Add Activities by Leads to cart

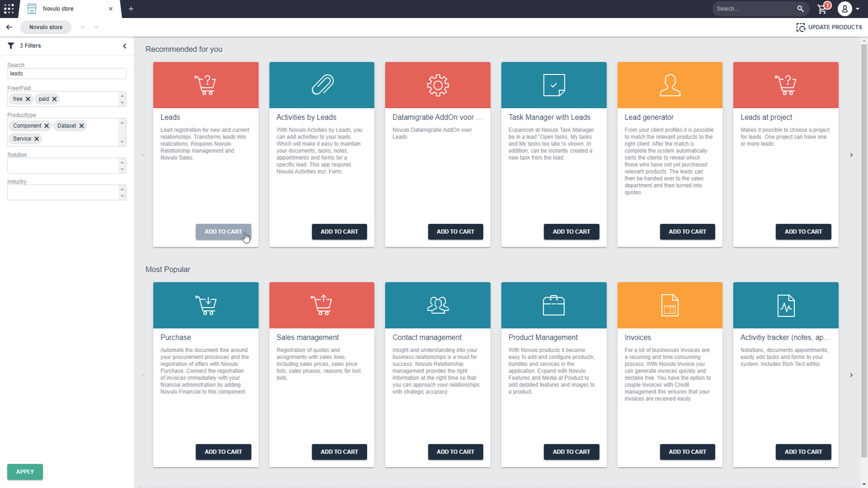click(339, 232)
